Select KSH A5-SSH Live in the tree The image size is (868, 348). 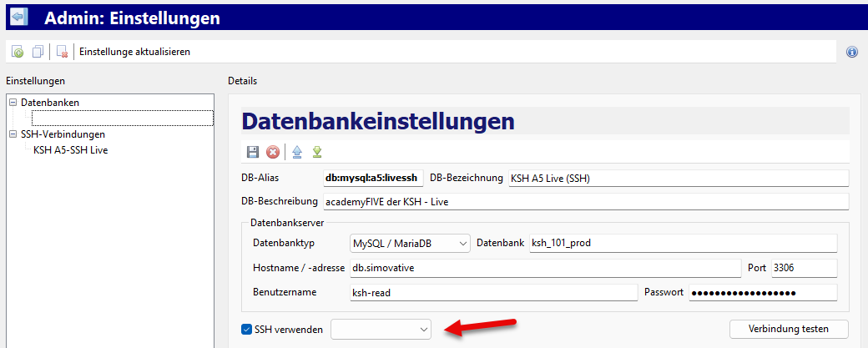click(x=70, y=150)
